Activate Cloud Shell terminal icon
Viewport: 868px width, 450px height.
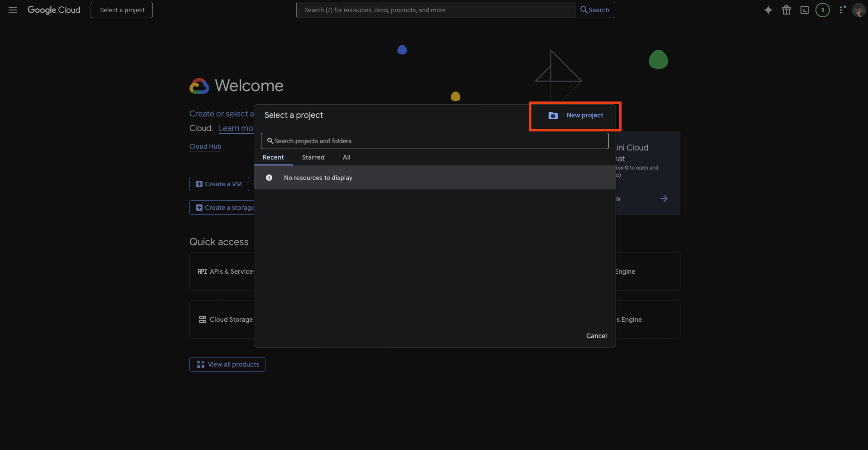(x=805, y=10)
